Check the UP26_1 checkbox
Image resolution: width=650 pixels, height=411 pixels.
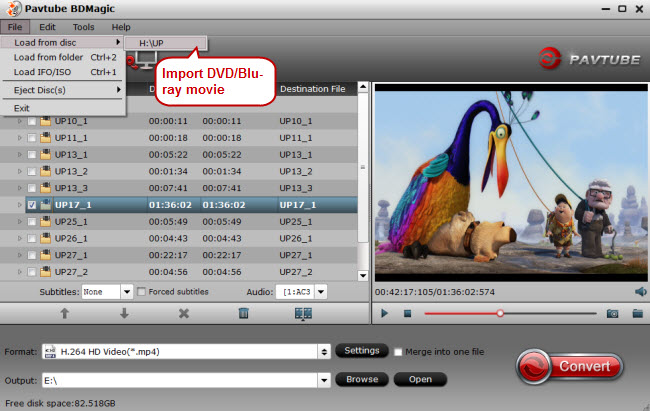tap(32, 238)
